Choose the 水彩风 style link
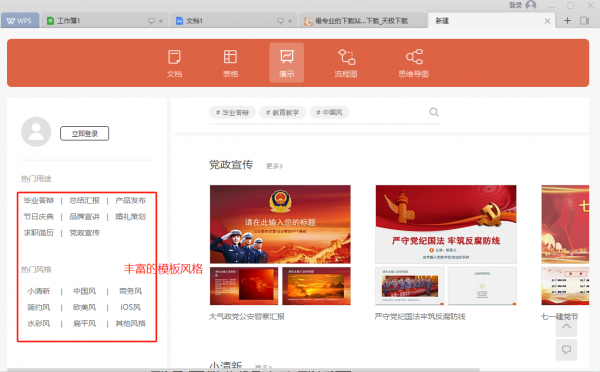The height and width of the screenshot is (372, 600). (39, 323)
